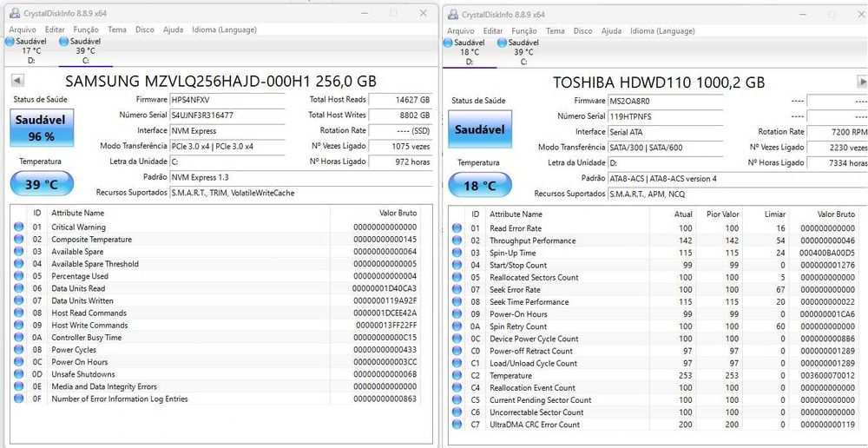Click Total Host Writes value 8802 GB
This screenshot has width=868, height=448.
(400, 115)
